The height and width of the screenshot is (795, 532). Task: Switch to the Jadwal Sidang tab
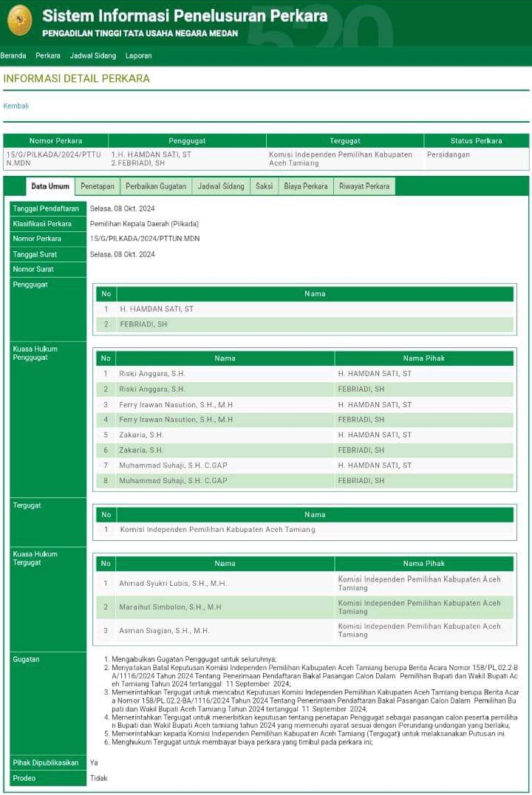(221, 186)
